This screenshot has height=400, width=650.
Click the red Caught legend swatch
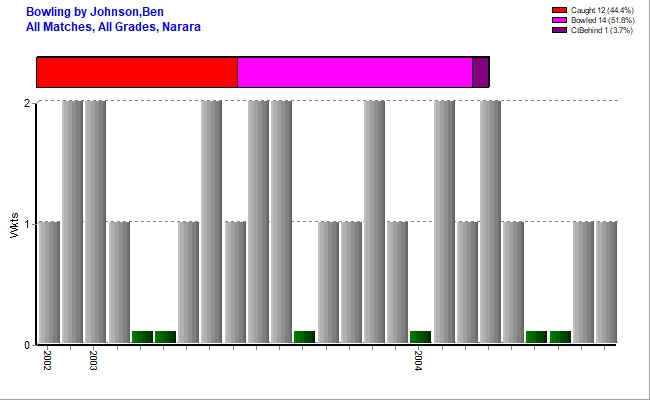pyautogui.click(x=559, y=10)
